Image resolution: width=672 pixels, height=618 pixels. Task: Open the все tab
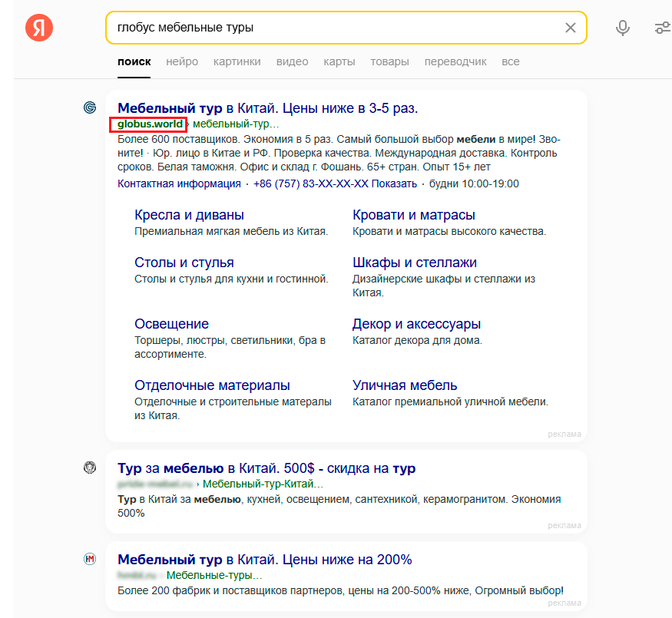pyautogui.click(x=511, y=61)
